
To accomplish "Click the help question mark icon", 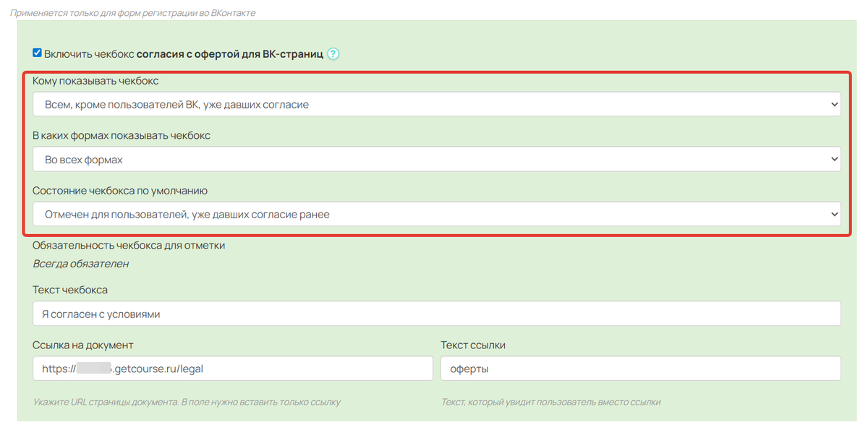I will [x=333, y=54].
